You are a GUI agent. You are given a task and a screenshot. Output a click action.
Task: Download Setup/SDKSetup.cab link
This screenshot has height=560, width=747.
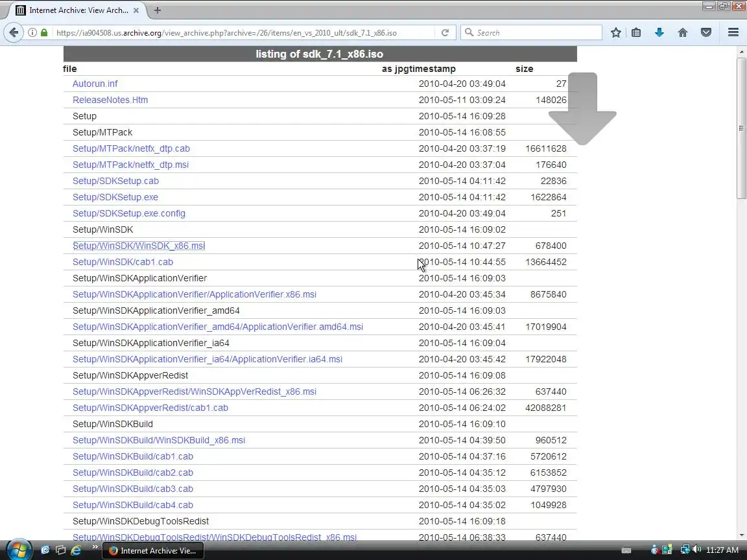[x=116, y=181]
